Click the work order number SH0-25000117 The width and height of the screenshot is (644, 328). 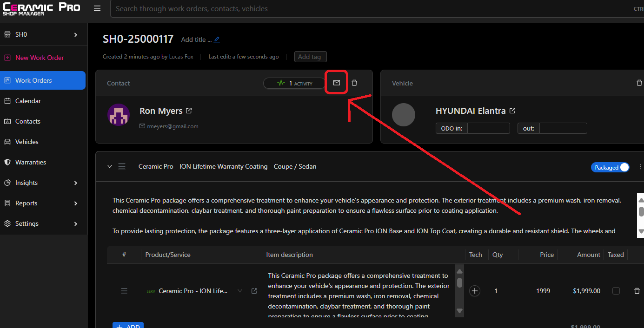point(138,39)
